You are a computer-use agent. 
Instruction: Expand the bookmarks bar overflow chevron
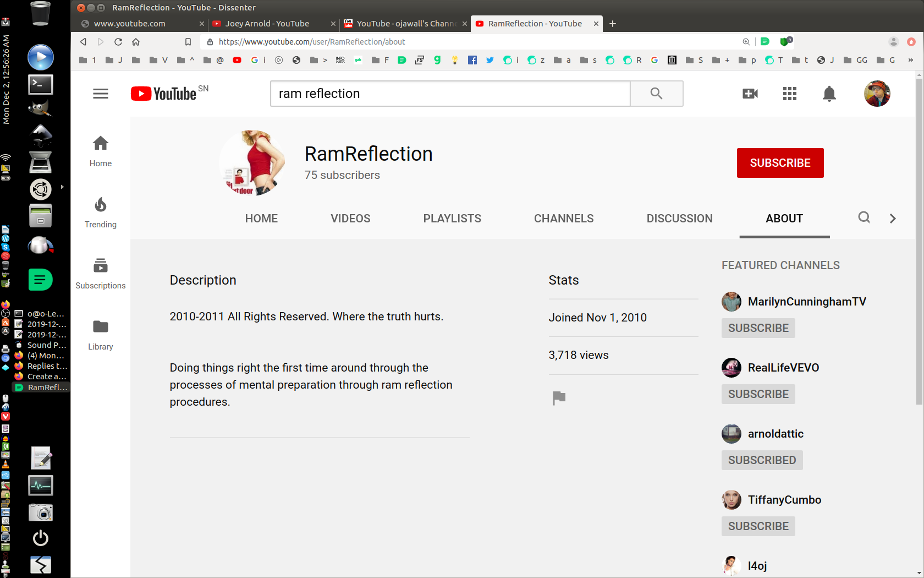tap(910, 60)
